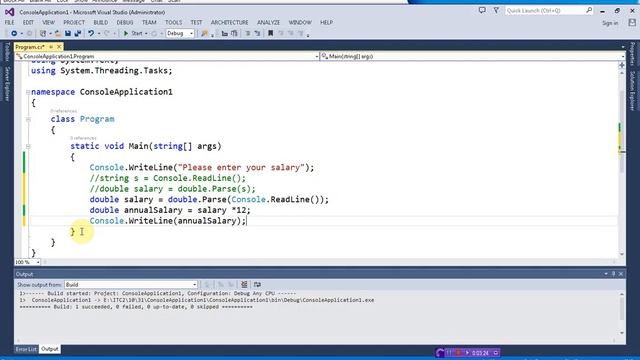Open the TOOLS menu

[x=173, y=22]
